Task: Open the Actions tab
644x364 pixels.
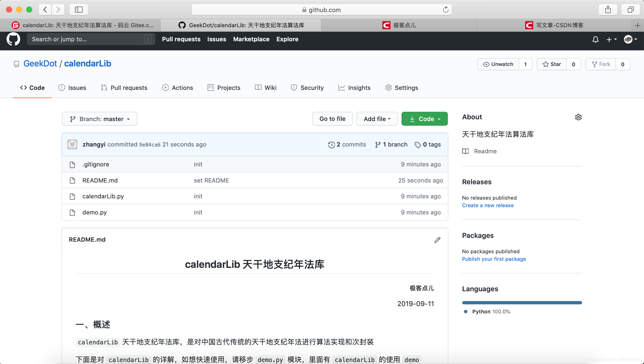Action: (178, 88)
